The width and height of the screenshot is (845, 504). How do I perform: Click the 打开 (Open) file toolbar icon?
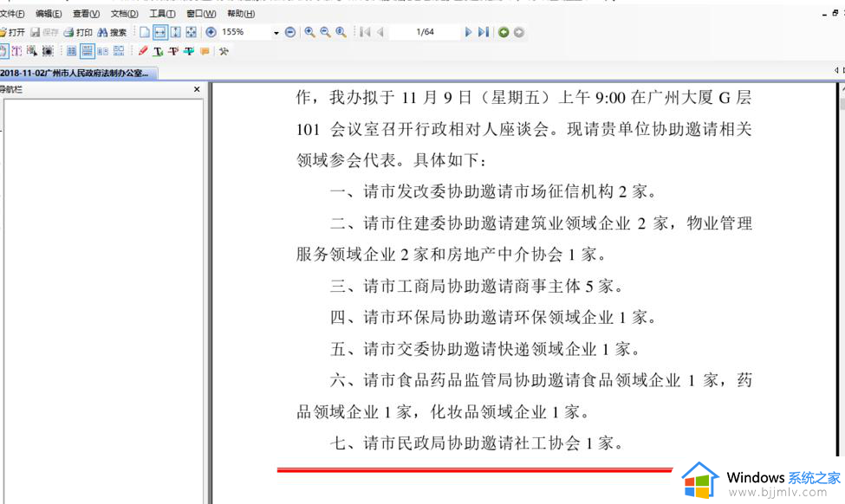click(12, 32)
